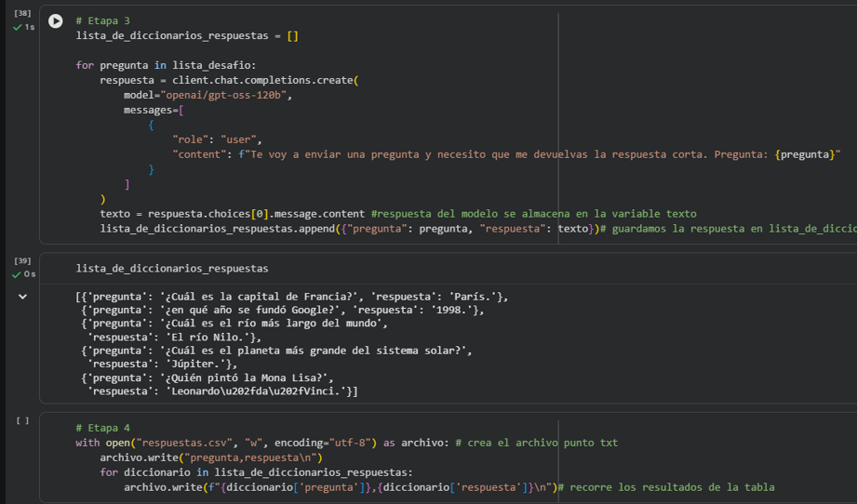The height and width of the screenshot is (504, 857).
Task: Click 'lista_de_diccionarios_respuestas = []' line
Action: 187,35
